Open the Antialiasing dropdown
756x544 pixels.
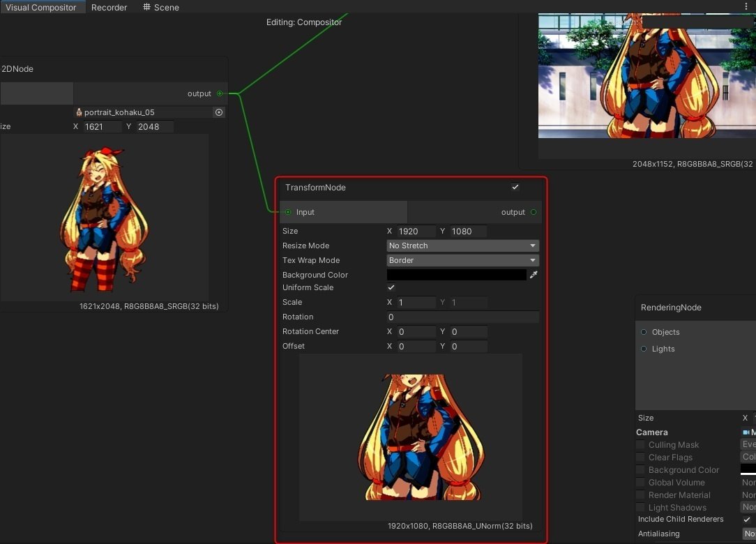tap(749, 534)
